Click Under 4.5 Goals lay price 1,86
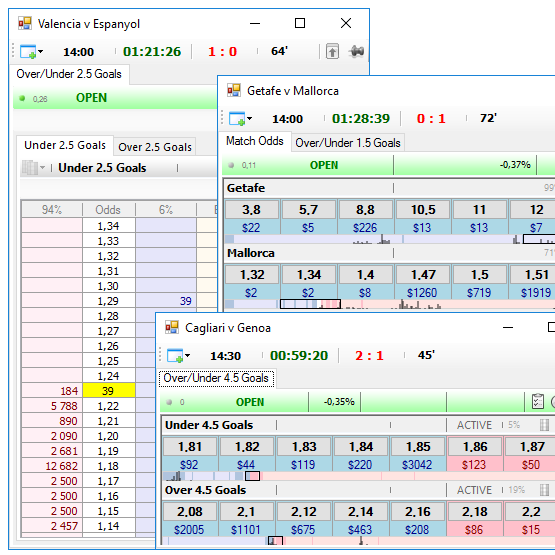The width and height of the screenshot is (555, 555). pos(475,447)
